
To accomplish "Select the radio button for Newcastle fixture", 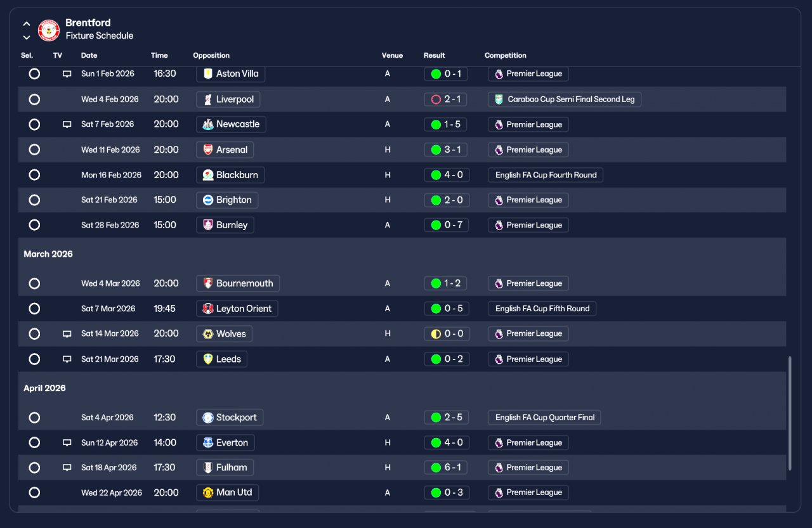I will coord(34,124).
